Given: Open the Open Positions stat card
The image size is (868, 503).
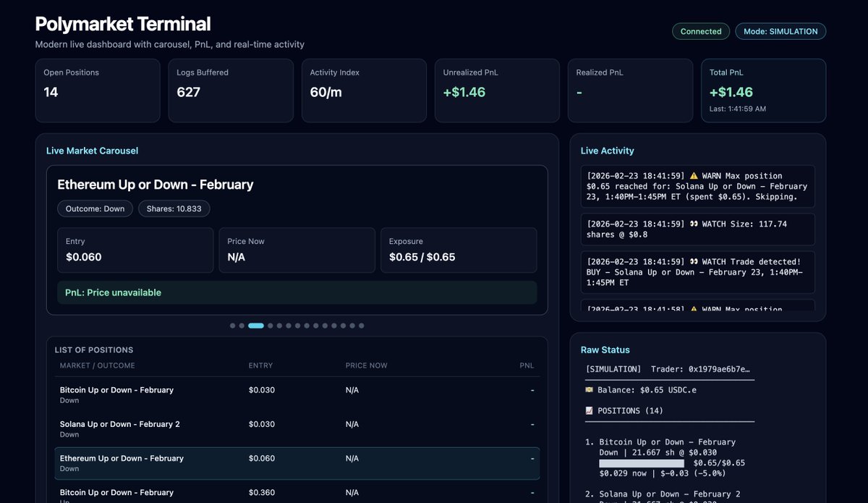Looking at the screenshot, I should (98, 90).
